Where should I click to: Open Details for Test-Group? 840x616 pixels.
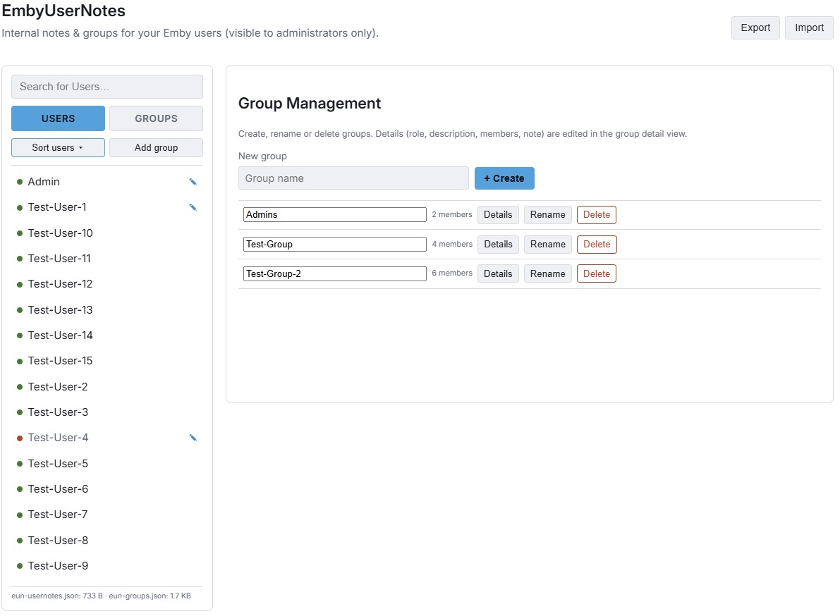click(x=498, y=244)
